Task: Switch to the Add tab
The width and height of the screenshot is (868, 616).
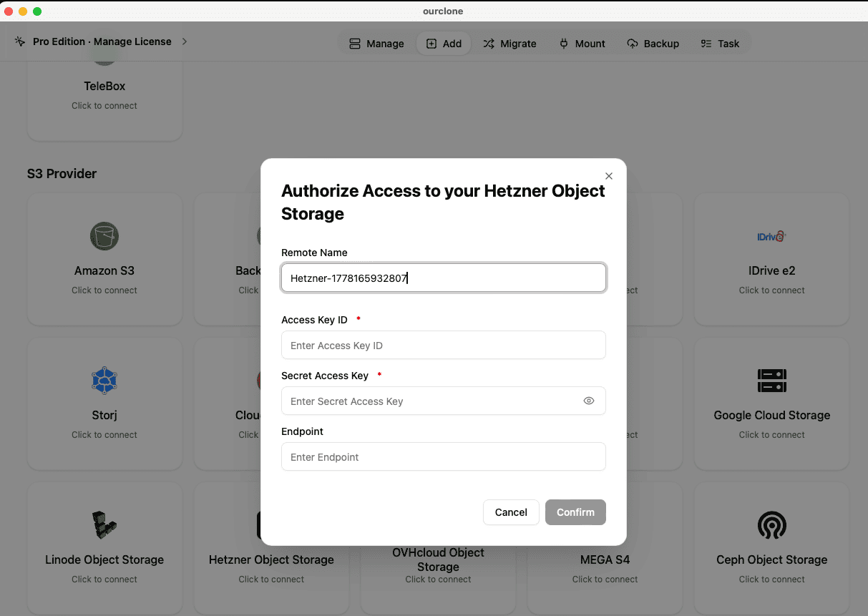Action: point(444,44)
